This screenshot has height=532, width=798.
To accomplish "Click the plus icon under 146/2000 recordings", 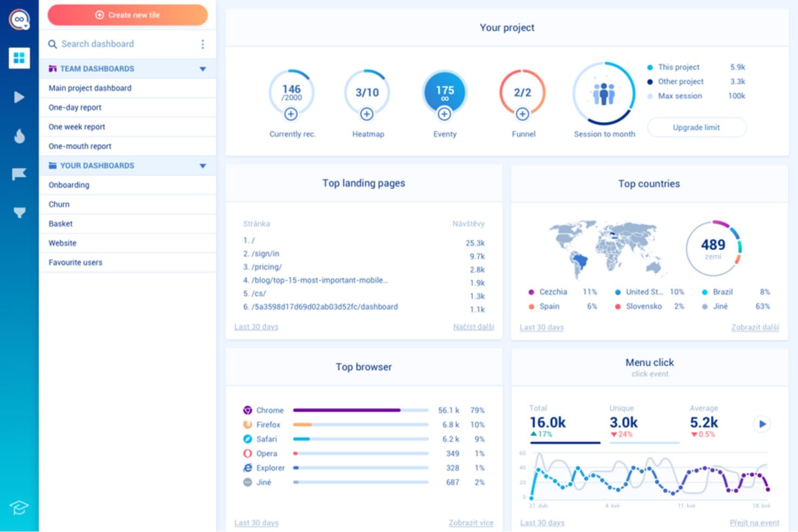I will 291,114.
